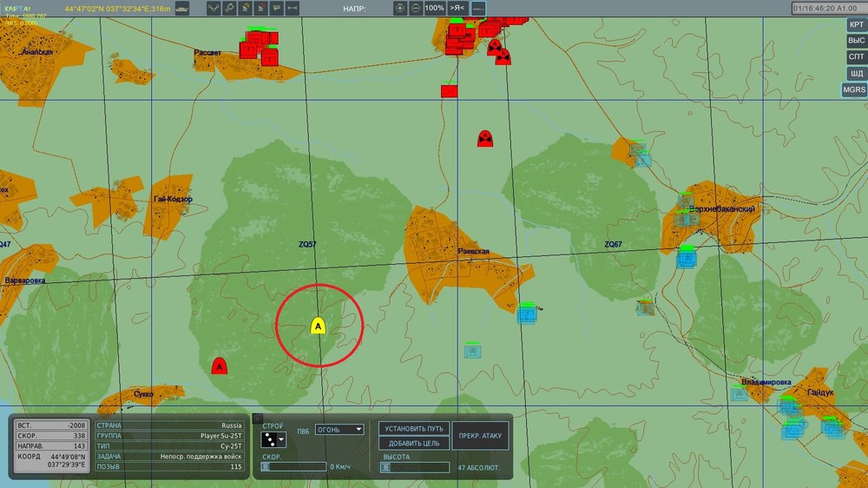Center map on own aircraft >Я<

[x=457, y=9]
